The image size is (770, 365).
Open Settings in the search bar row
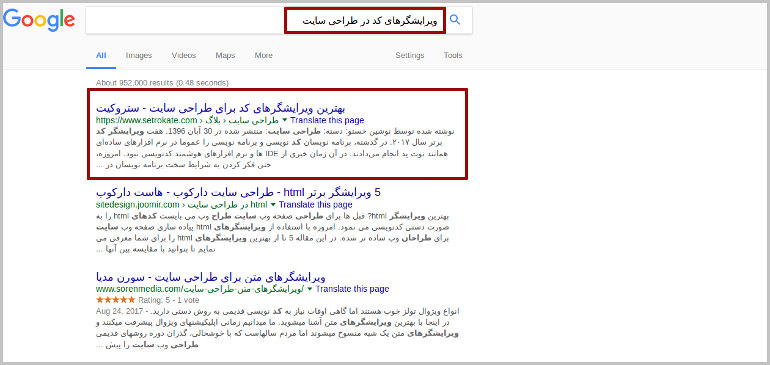[x=410, y=56]
